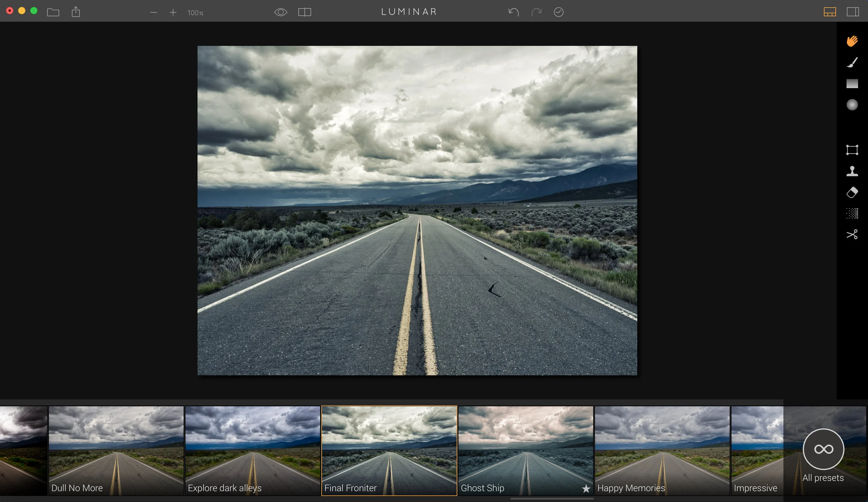Open the Denoise tool
Viewport: 868px width, 502px height.
[x=852, y=213]
